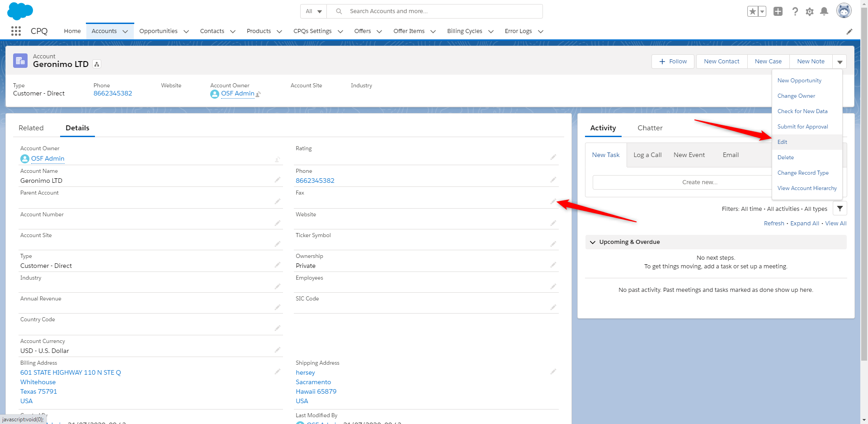Expand the Offers tab dropdown chevron
Screen dimensions: 868x424
coord(379,31)
